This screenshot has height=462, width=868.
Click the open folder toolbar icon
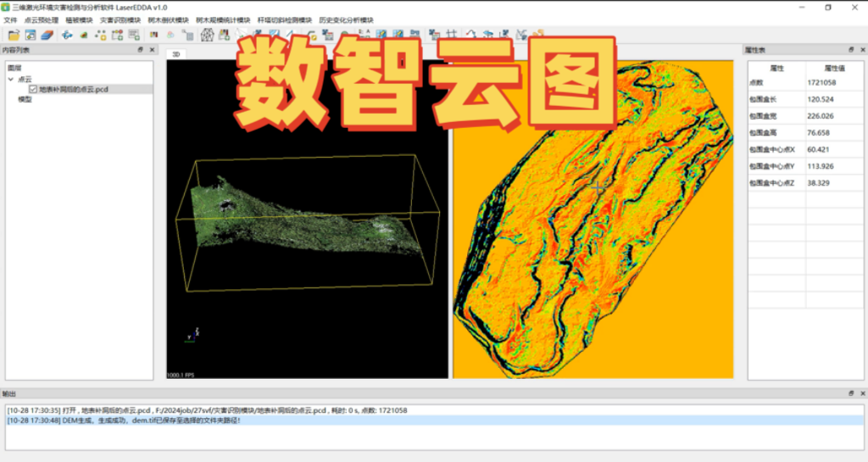click(x=14, y=35)
